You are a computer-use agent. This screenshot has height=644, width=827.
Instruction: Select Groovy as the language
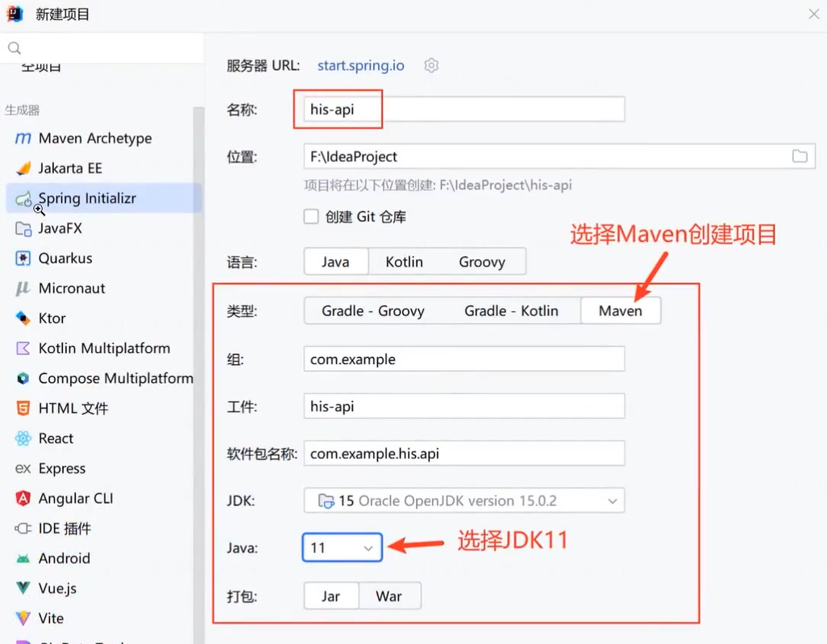tap(482, 262)
